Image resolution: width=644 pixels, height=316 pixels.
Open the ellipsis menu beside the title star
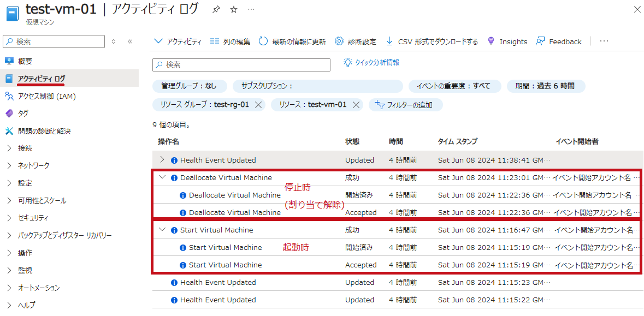[x=251, y=10]
